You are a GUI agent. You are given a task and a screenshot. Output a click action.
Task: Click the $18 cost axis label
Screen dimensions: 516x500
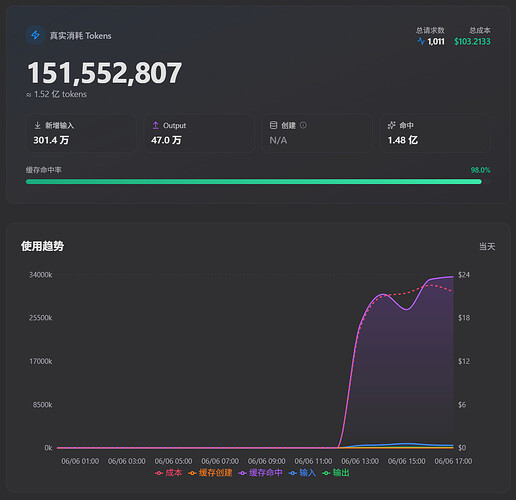tap(464, 318)
